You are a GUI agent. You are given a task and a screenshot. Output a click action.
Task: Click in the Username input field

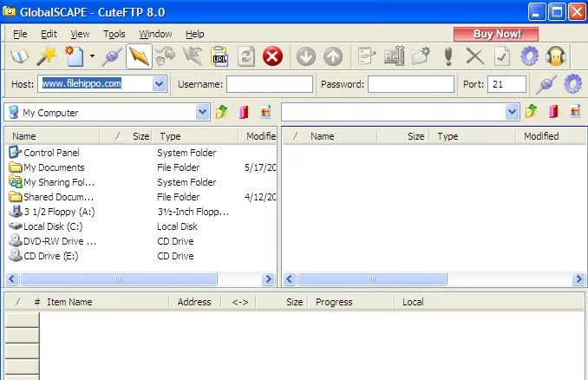pyautogui.click(x=269, y=84)
